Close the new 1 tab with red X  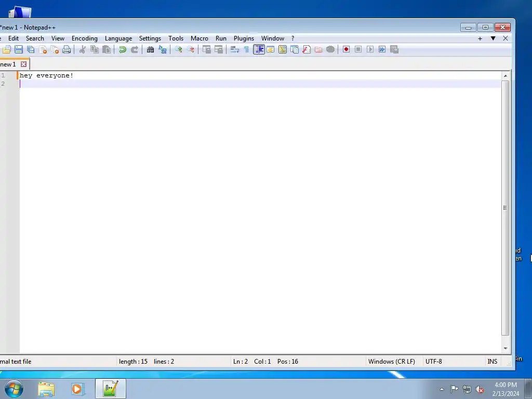[23, 64]
